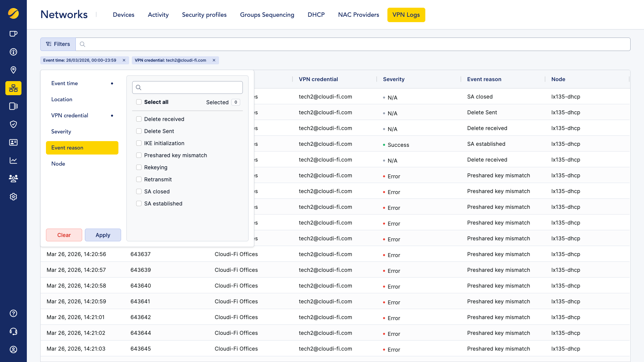Viewport: 644px width, 362px height.
Task: Open the help question mark icon
Action: point(13,313)
